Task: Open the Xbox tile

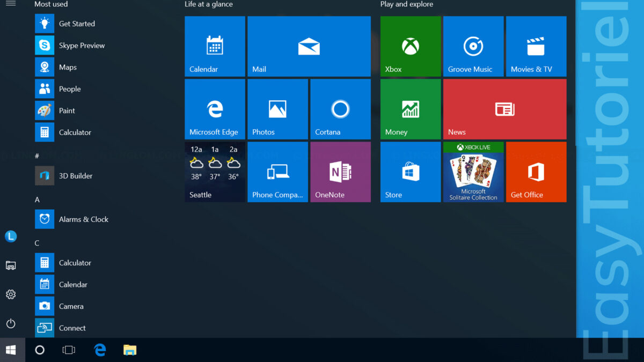Action: click(411, 46)
